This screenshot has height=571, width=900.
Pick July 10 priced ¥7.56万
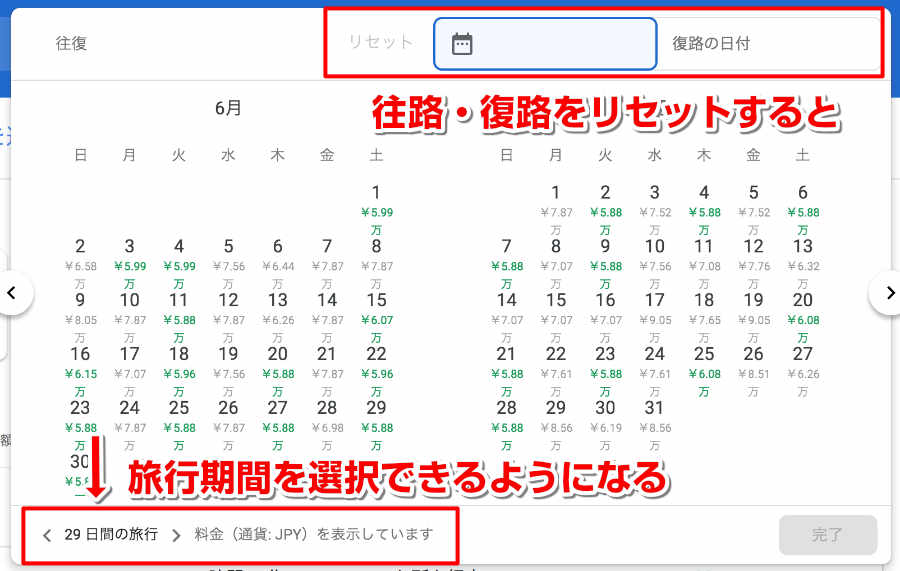[654, 263]
